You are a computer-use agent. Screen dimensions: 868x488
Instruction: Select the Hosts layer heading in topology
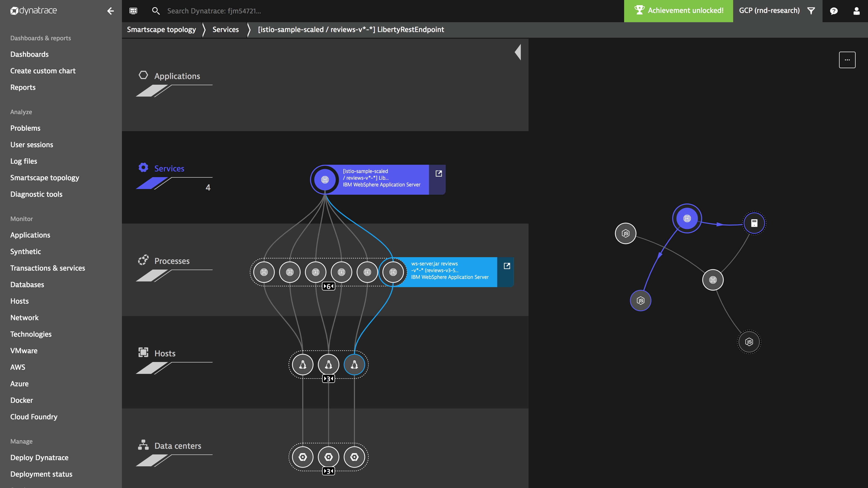[x=165, y=353]
